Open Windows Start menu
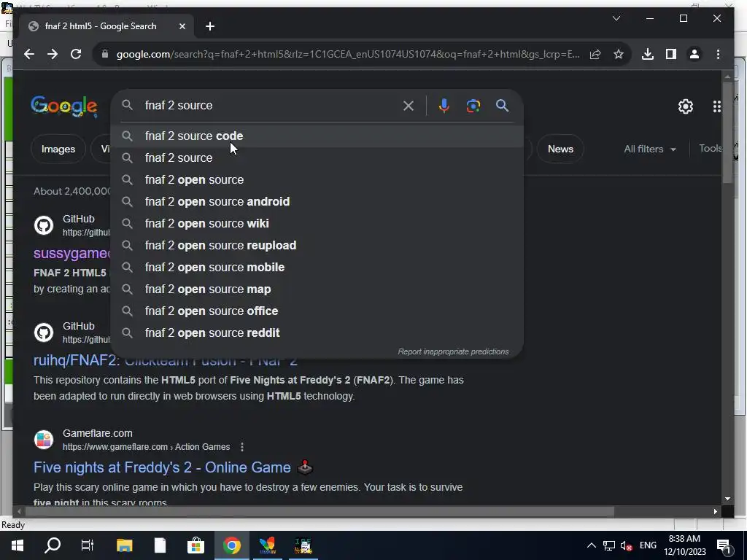The image size is (747, 560). pyautogui.click(x=18, y=545)
